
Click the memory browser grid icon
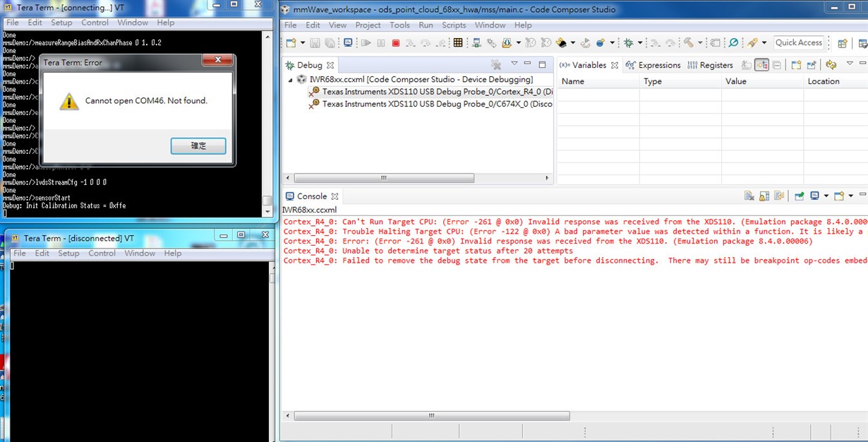[458, 43]
